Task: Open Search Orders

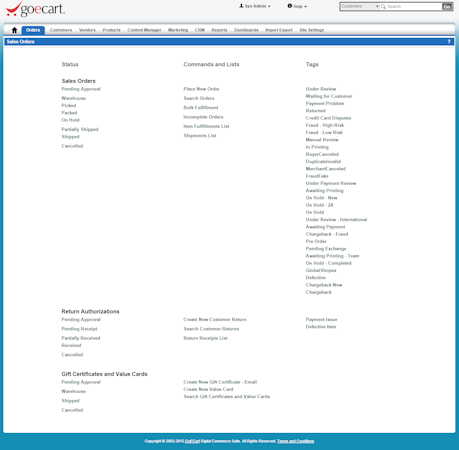Action: (x=199, y=98)
